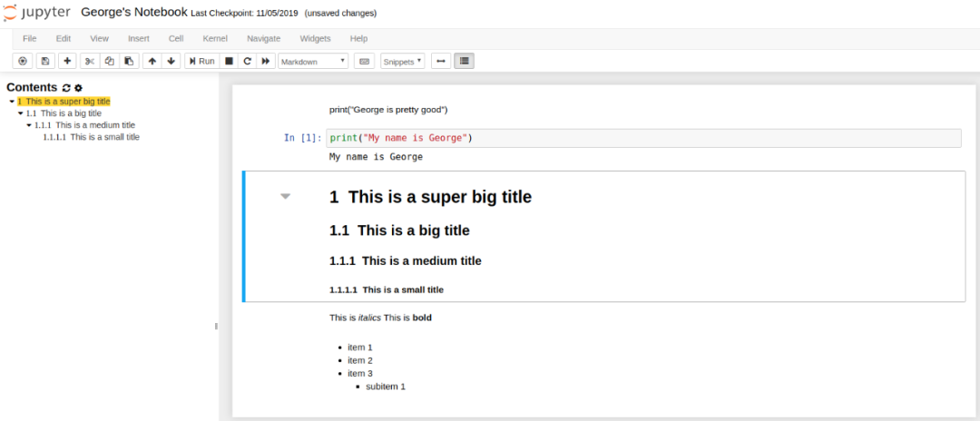Restart the kernel with circular arrow icon

[x=247, y=61]
